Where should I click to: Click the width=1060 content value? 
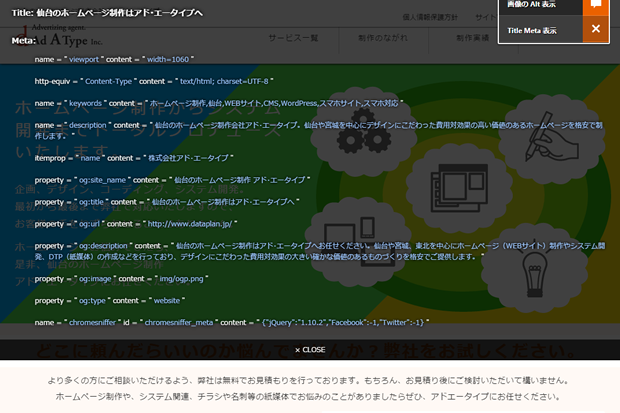[x=168, y=59]
